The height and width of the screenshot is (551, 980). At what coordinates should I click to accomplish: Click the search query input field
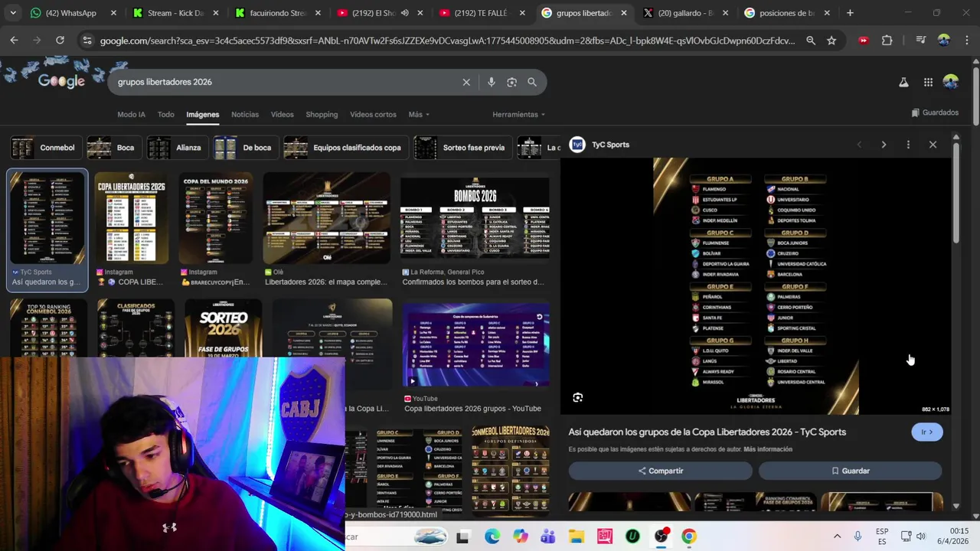283,82
